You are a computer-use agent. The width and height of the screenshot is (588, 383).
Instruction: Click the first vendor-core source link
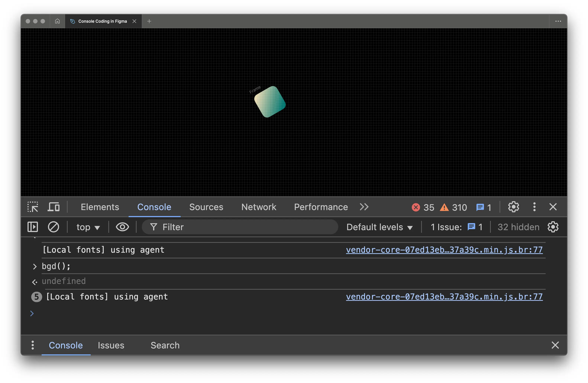[x=444, y=250]
